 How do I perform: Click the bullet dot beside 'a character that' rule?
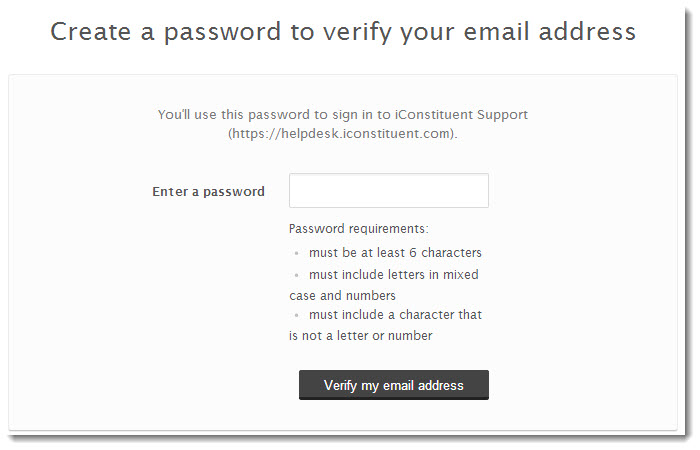tap(296, 315)
